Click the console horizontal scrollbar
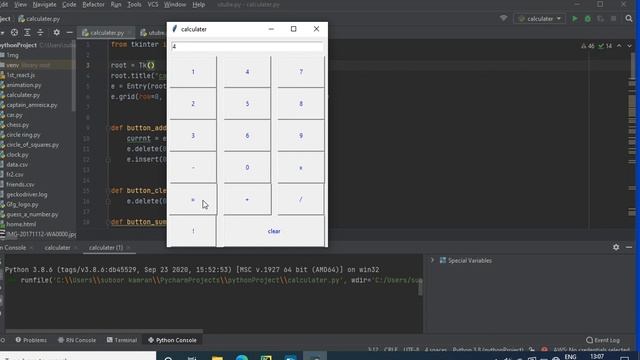The image size is (640, 360). 104,331
